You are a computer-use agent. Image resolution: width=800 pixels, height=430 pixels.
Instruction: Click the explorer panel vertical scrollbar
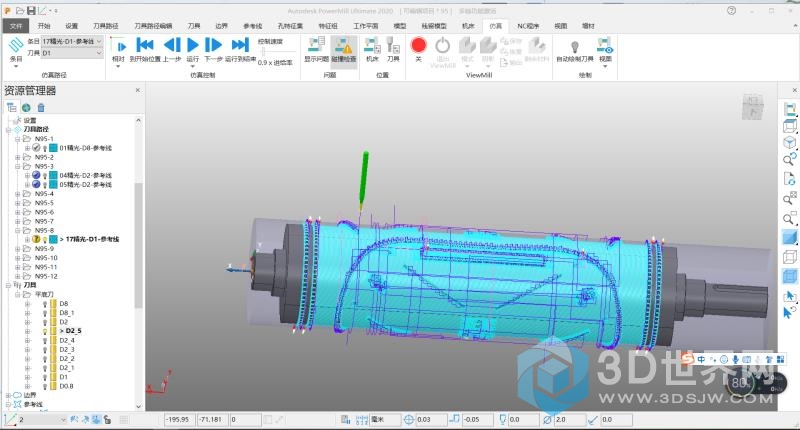138,245
